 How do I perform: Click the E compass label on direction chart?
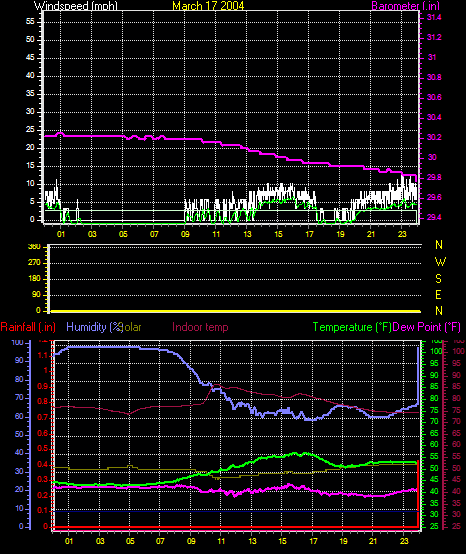(x=438, y=295)
